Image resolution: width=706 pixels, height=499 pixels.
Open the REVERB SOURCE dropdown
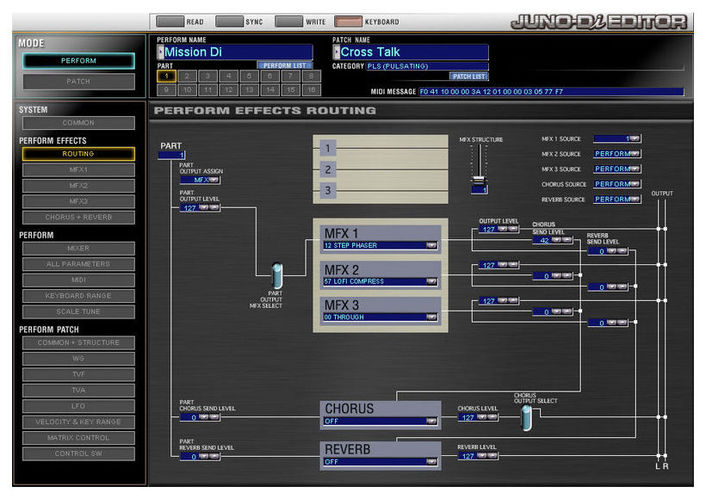point(617,199)
